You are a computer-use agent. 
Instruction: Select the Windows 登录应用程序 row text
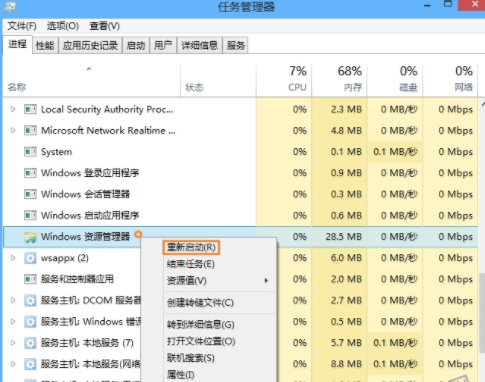pos(90,173)
